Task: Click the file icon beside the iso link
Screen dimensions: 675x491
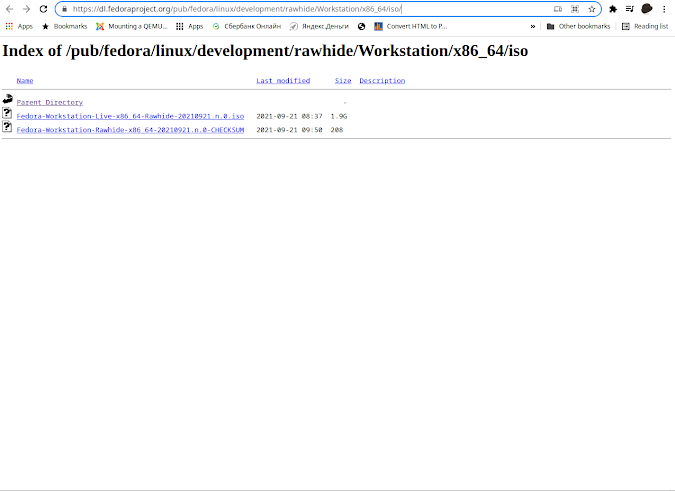Action: coord(7,113)
